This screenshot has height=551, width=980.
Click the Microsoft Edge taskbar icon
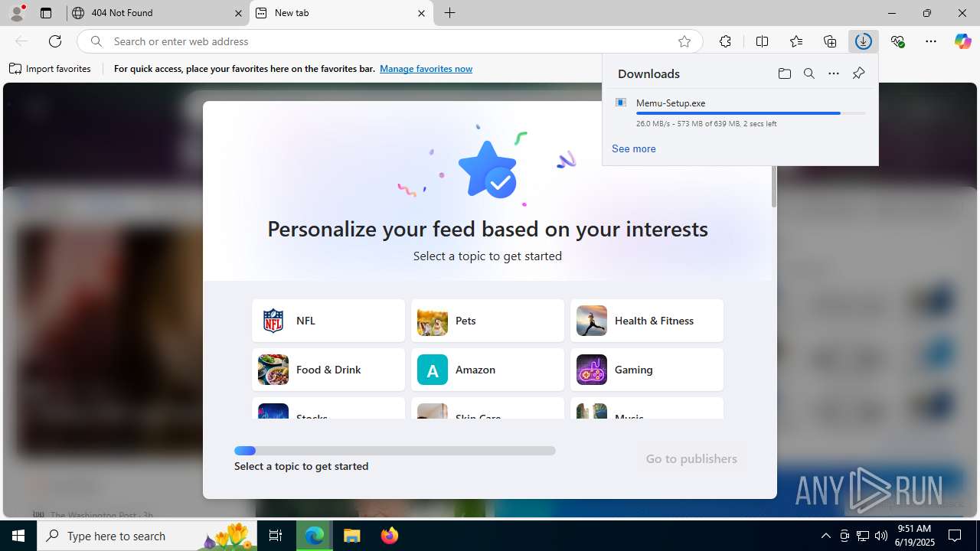(315, 536)
